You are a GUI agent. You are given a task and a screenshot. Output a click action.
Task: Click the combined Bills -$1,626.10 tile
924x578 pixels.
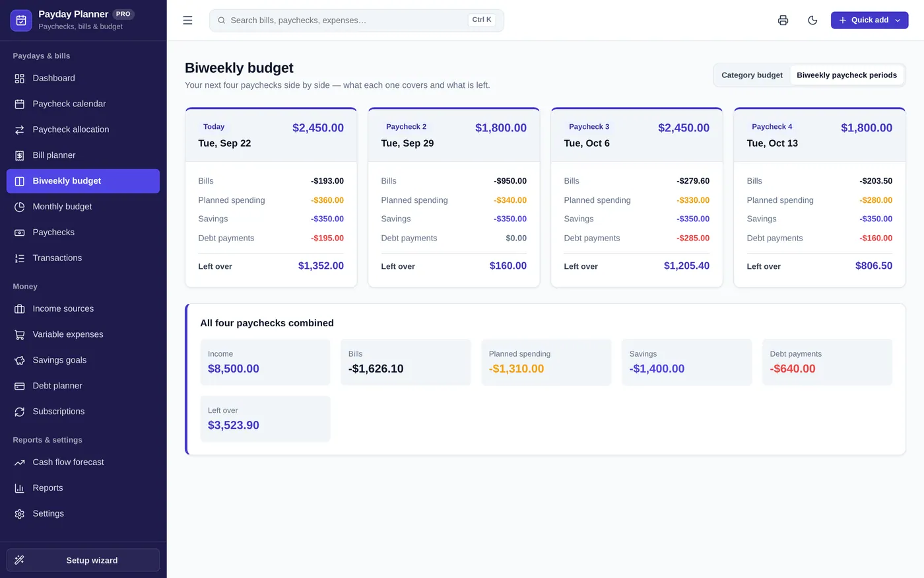[x=406, y=362]
